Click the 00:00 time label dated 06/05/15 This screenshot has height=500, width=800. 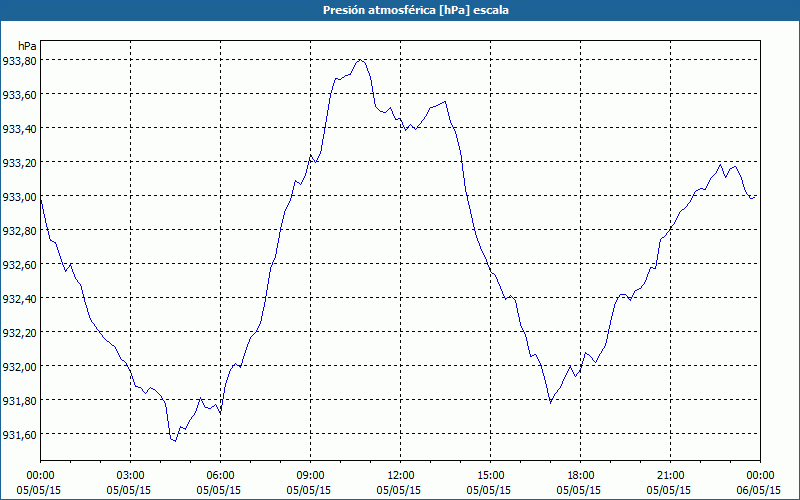pyautogui.click(x=760, y=476)
